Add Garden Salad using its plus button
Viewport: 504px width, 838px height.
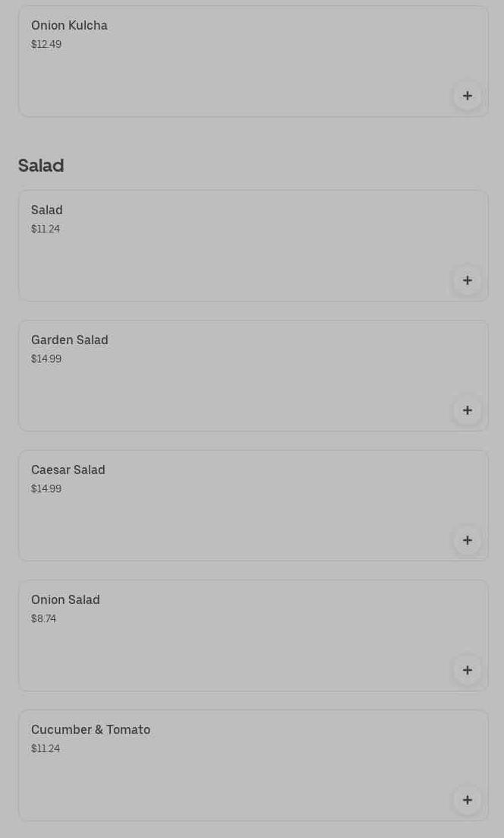[467, 410]
